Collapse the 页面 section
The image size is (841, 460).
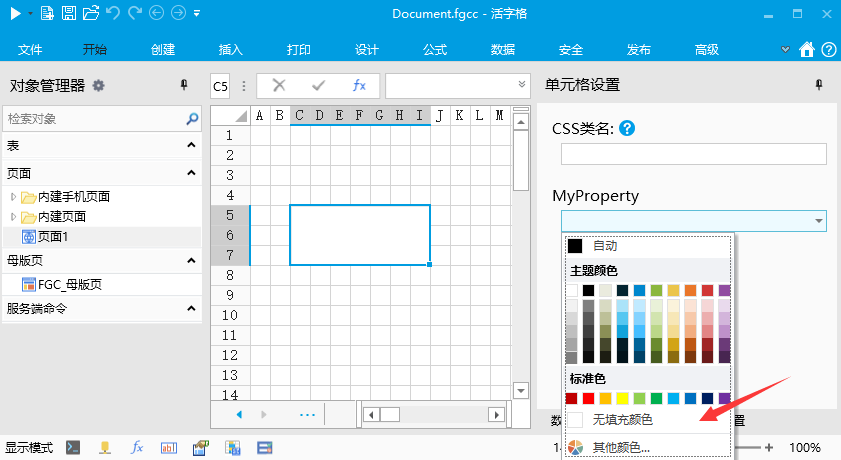pyautogui.click(x=191, y=173)
